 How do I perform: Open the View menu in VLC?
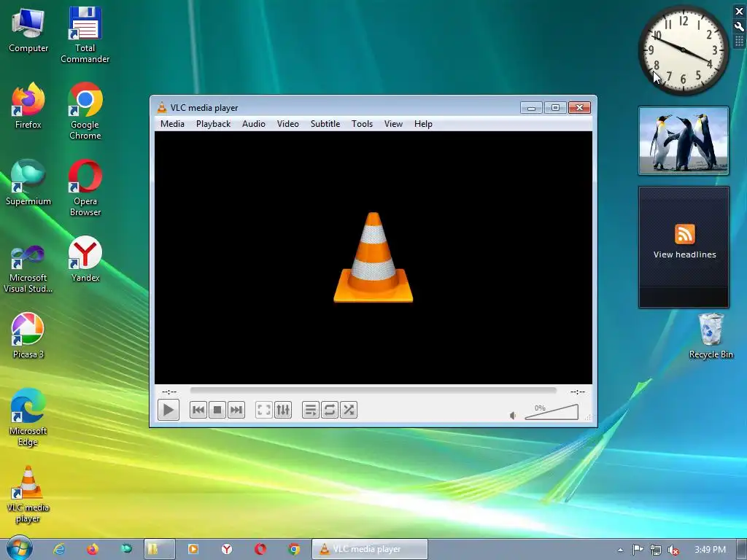[x=393, y=124]
